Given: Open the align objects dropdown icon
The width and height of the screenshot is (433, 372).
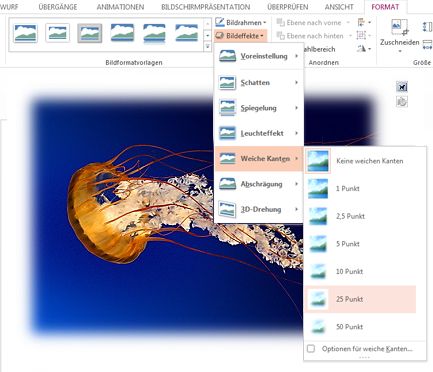Looking at the screenshot, I should click(x=364, y=23).
